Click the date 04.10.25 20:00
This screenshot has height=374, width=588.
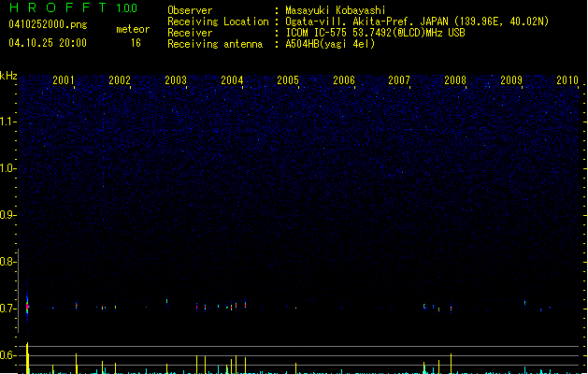pyautogui.click(x=48, y=43)
